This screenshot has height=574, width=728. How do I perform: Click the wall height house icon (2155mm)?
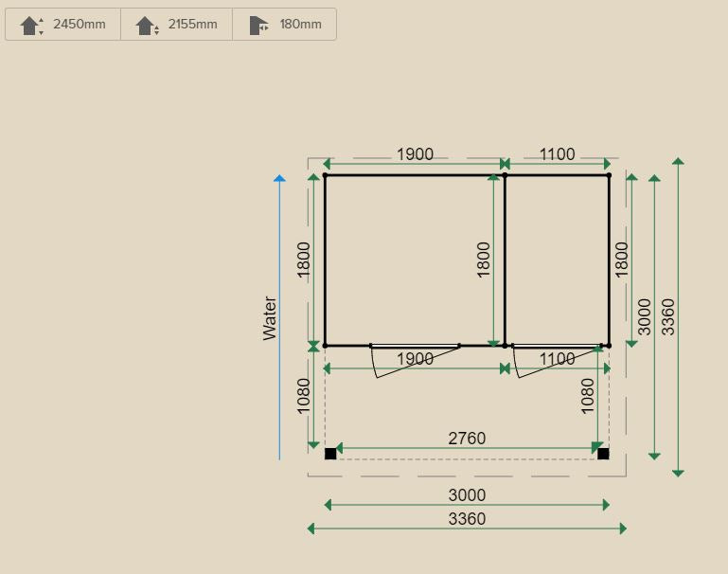point(146,25)
